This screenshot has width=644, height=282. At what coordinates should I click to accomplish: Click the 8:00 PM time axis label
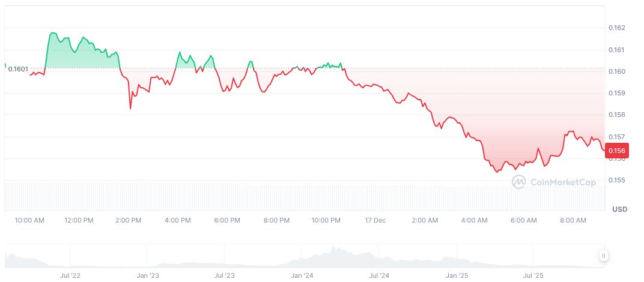(276, 220)
